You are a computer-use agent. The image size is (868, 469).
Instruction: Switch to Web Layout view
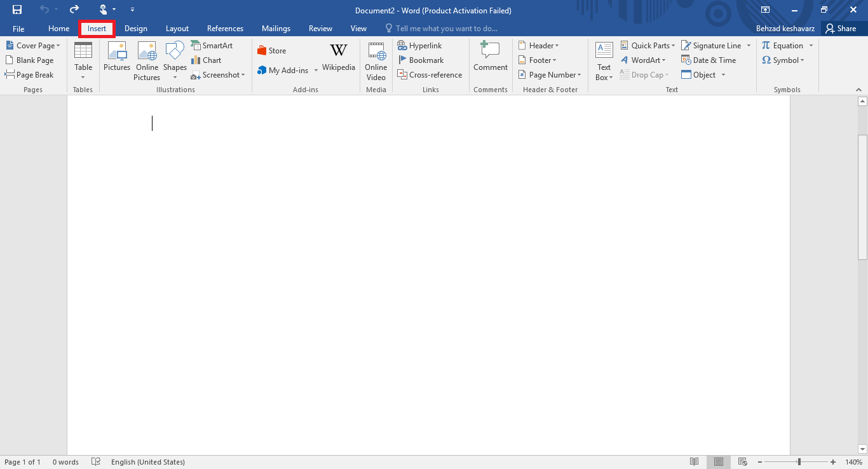[742, 462]
